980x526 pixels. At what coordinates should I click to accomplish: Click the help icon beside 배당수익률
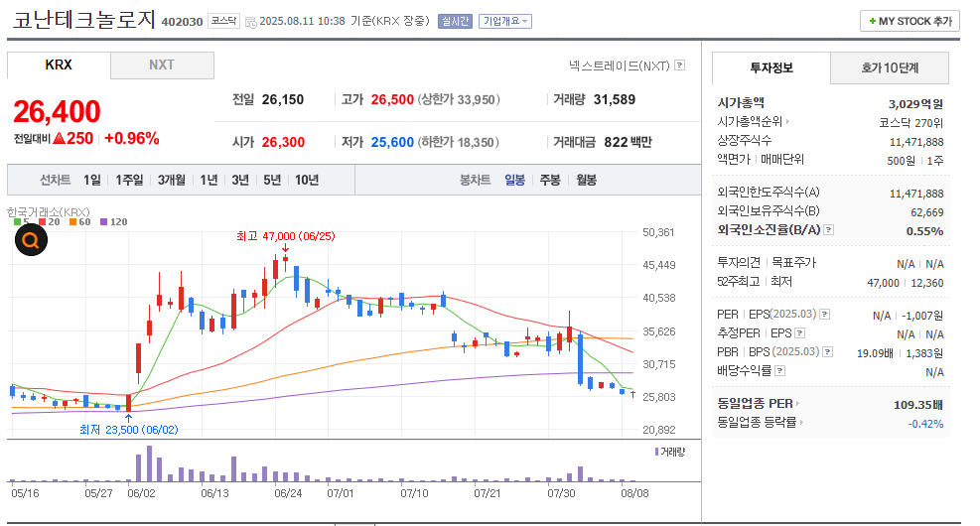pos(780,370)
